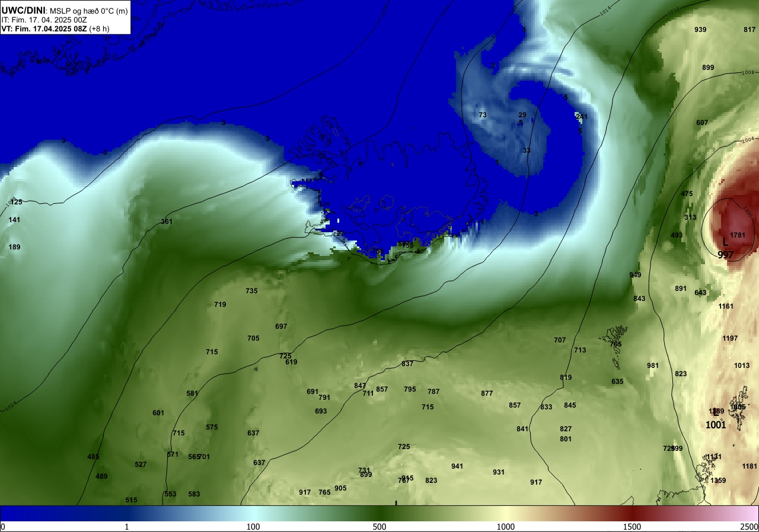Click the 819 height value
This screenshot has height=532, width=759.
[x=566, y=377]
